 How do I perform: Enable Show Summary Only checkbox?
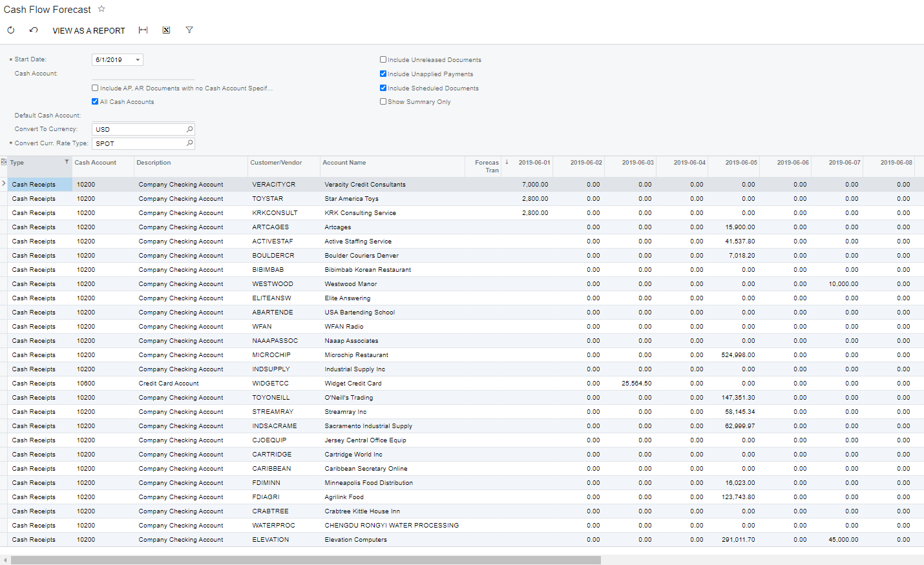click(383, 101)
